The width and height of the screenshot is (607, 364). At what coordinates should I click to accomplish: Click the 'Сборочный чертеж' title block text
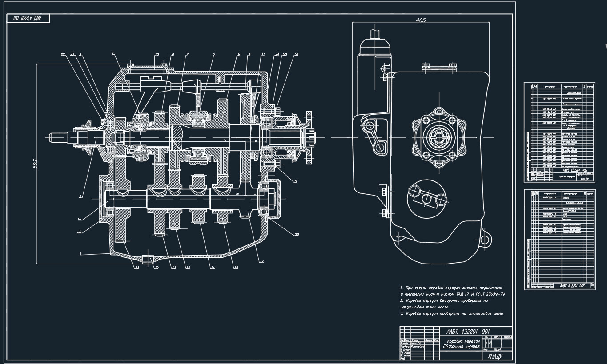coord(462,346)
